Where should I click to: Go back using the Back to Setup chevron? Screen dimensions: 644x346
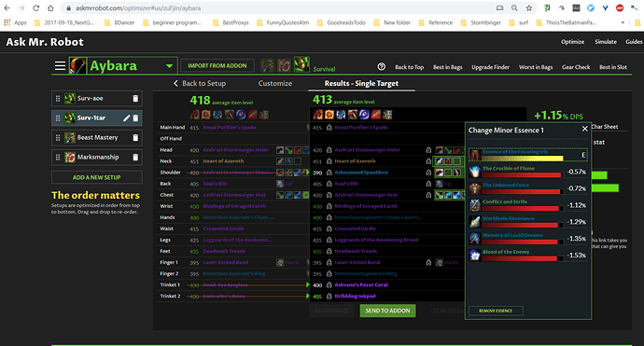175,83
